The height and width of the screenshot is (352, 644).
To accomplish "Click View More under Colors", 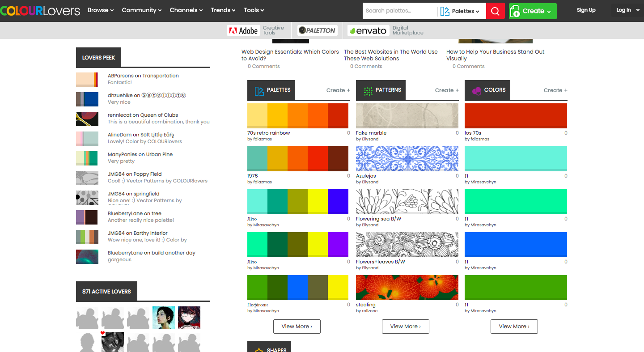I will [x=514, y=327].
